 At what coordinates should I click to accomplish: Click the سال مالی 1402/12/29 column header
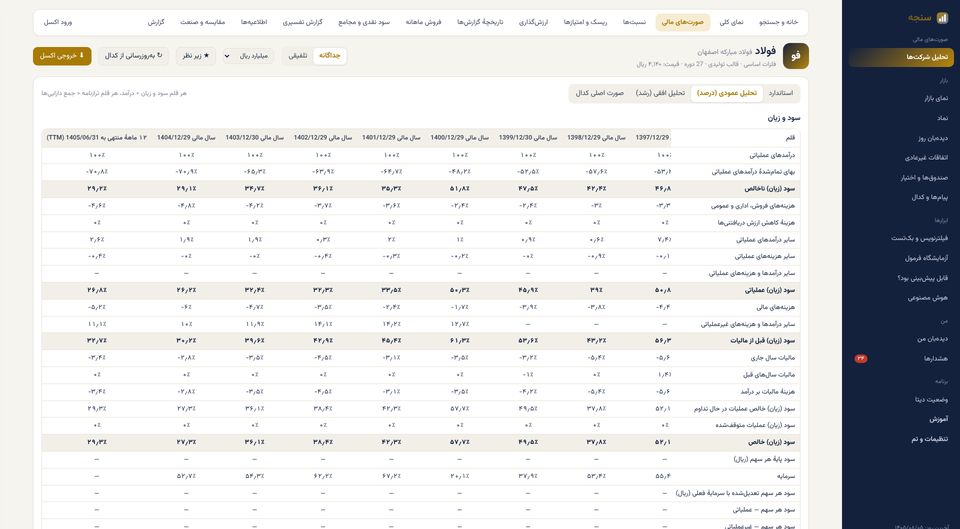pyautogui.click(x=323, y=138)
